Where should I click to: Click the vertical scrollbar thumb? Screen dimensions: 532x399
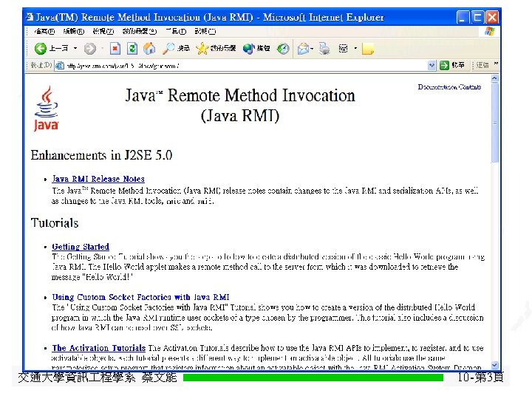494,123
